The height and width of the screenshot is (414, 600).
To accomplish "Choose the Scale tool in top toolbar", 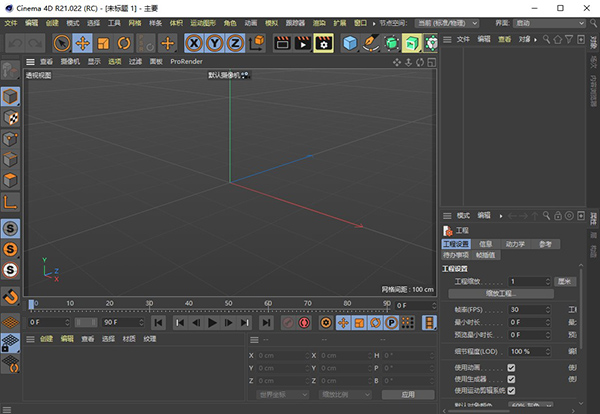I will (x=103, y=43).
